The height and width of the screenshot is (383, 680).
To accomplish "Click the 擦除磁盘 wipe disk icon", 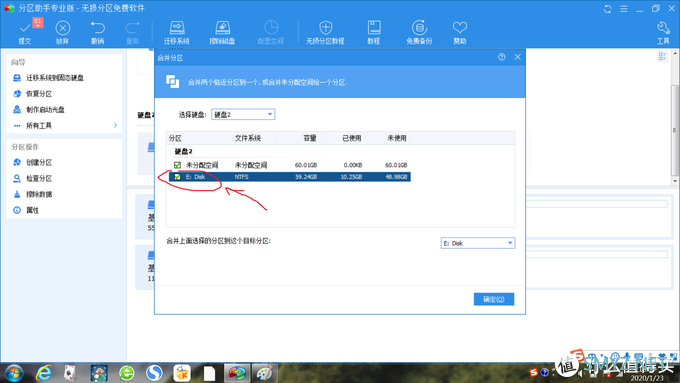I will (x=222, y=28).
